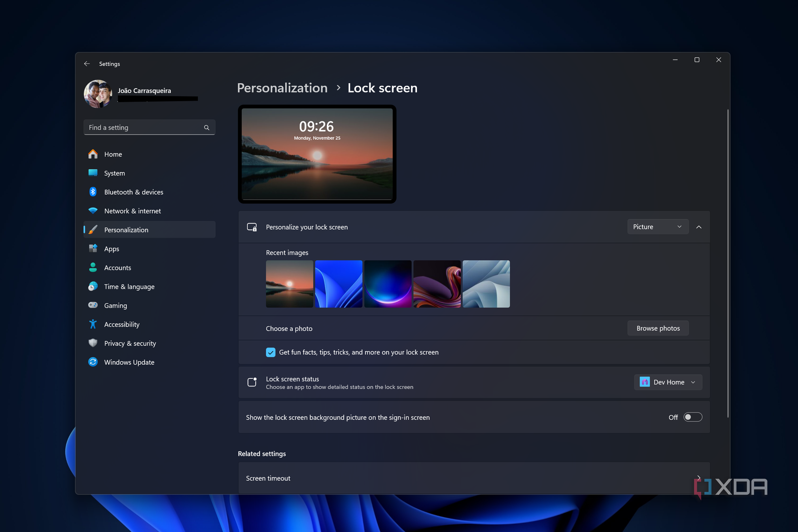Click the Accounts icon in sidebar

tap(93, 267)
